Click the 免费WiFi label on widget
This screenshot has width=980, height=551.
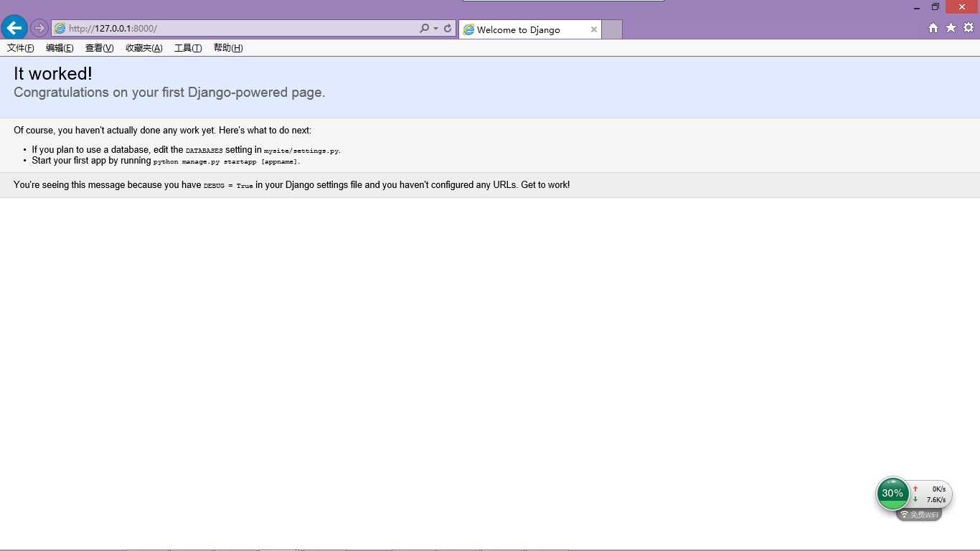pyautogui.click(x=919, y=514)
